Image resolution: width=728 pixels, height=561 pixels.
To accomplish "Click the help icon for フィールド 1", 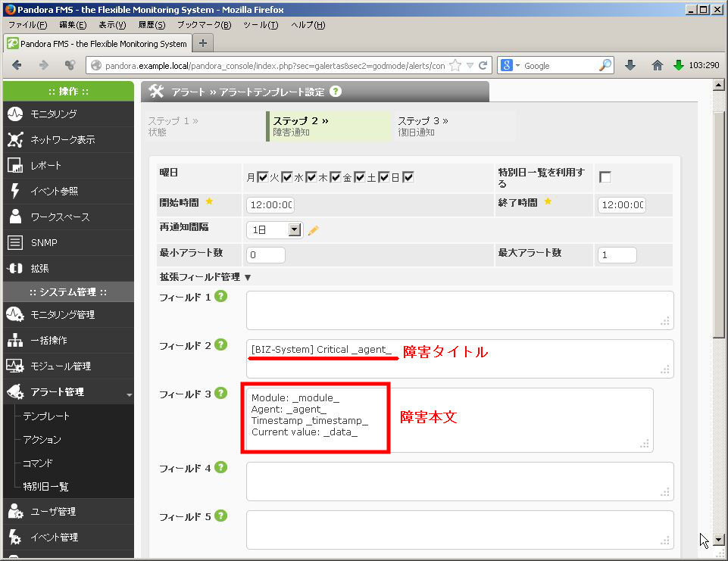I will tap(221, 296).
